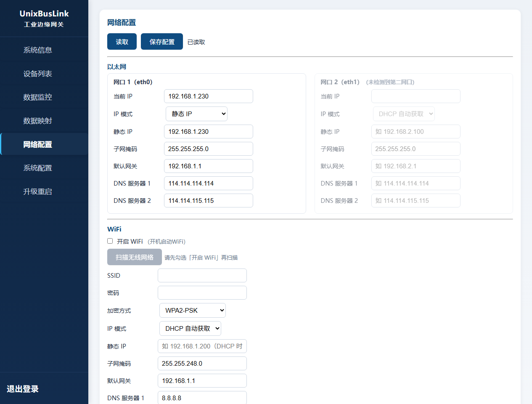Click the 以太网 section heading
The height and width of the screenshot is (404, 532).
click(116, 66)
